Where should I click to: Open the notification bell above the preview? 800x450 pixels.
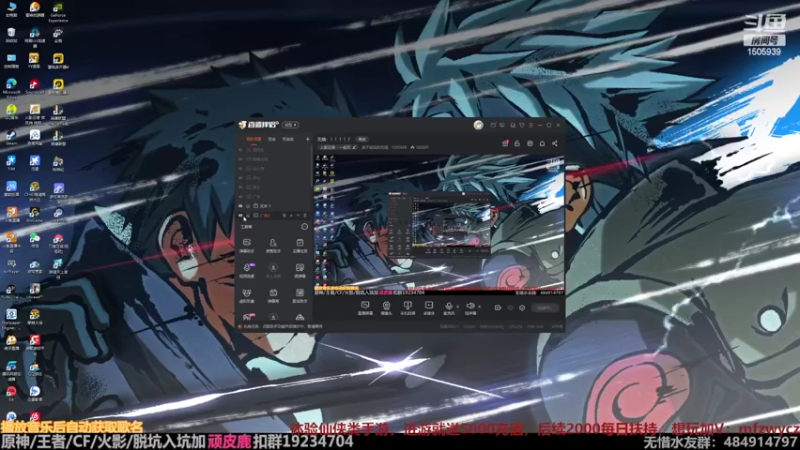(x=542, y=143)
